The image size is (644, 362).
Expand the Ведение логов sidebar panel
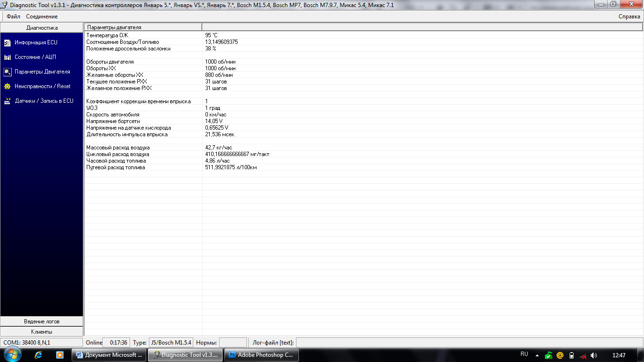click(x=42, y=321)
